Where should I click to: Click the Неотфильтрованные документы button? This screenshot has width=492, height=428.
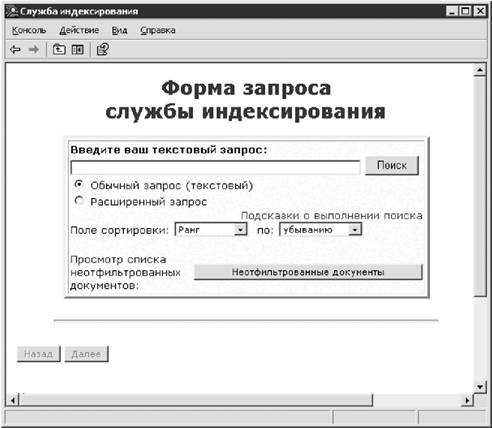coord(308,272)
